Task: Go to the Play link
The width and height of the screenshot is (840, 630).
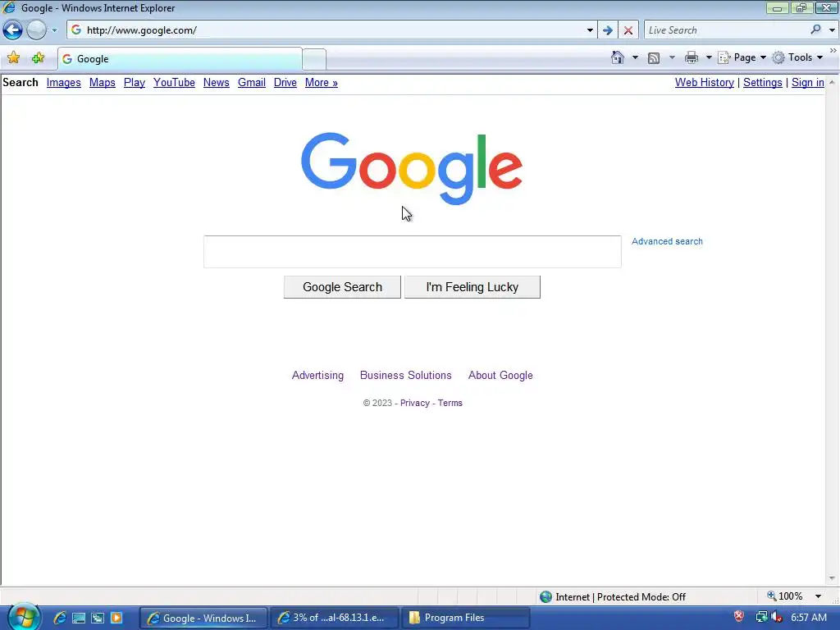Action: tap(135, 83)
